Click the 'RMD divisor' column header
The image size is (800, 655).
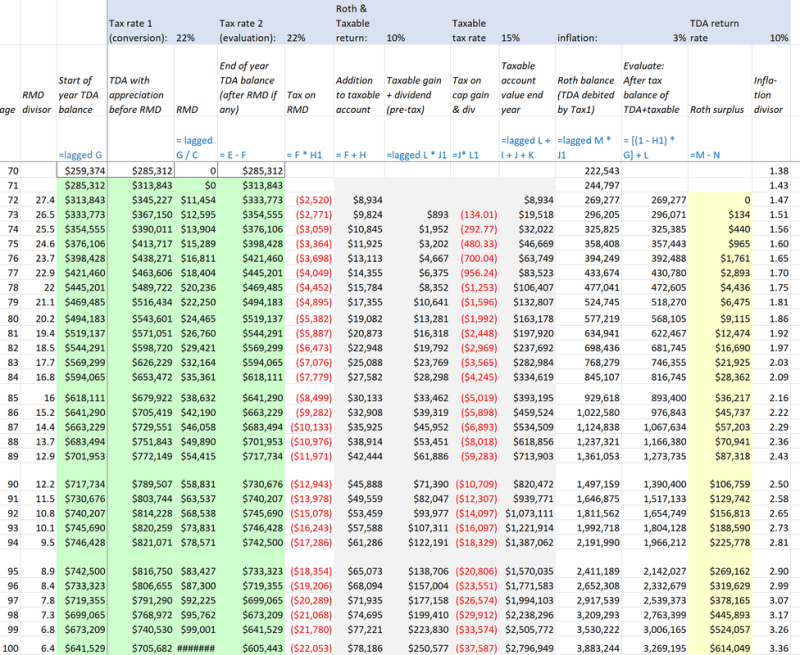[37, 102]
